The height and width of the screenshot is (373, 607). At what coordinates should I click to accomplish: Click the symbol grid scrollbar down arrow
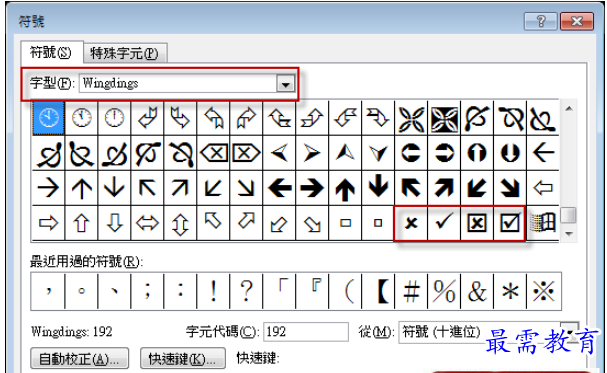click(569, 234)
